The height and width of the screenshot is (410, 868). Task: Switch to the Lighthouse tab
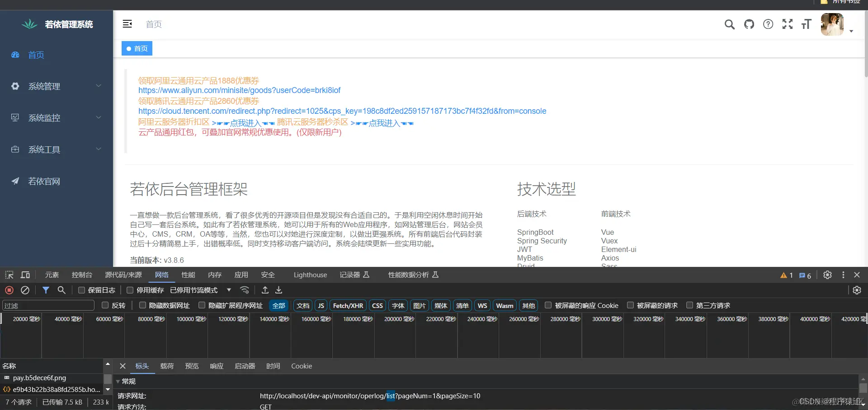(x=310, y=275)
